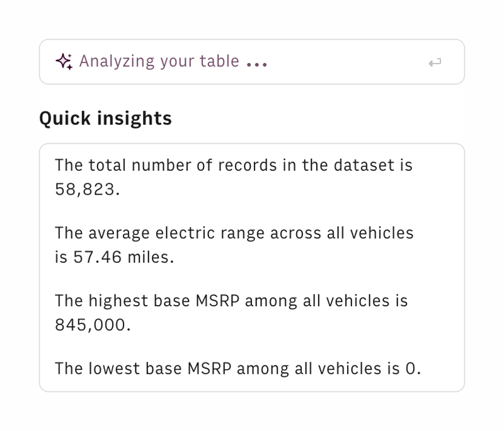Click the Quick insights heading

105,118
